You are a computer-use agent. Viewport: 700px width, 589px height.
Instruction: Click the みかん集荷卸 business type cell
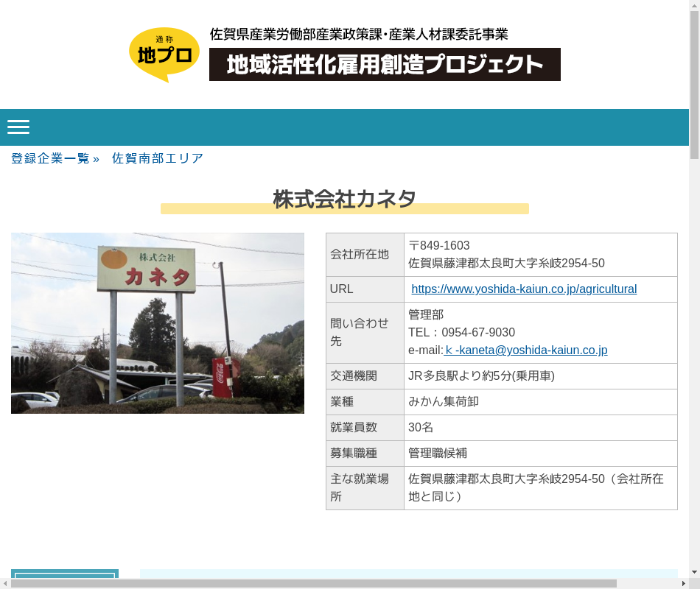point(444,402)
